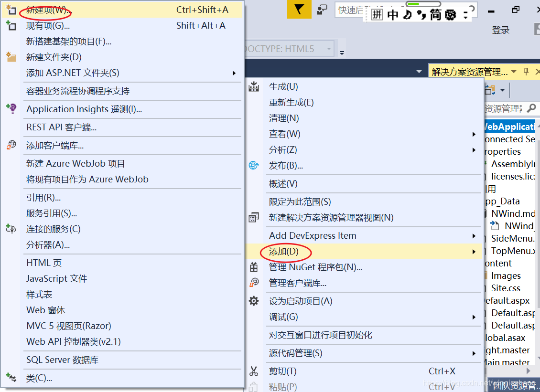The image size is (540, 392).
Task: Open the Solution Explorer toolbar icon dropdown
Action: click(502, 91)
